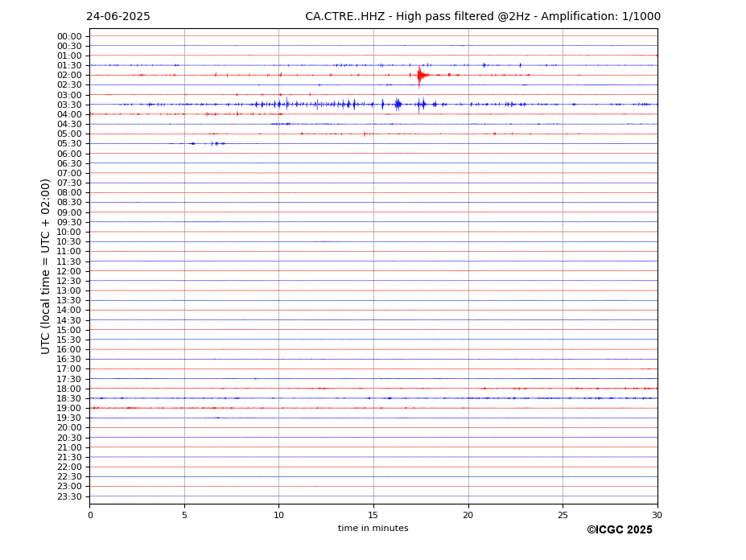Image resolution: width=746 pixels, height=560 pixels.
Task: Click the 02:00 time row label
Action: tap(69, 75)
